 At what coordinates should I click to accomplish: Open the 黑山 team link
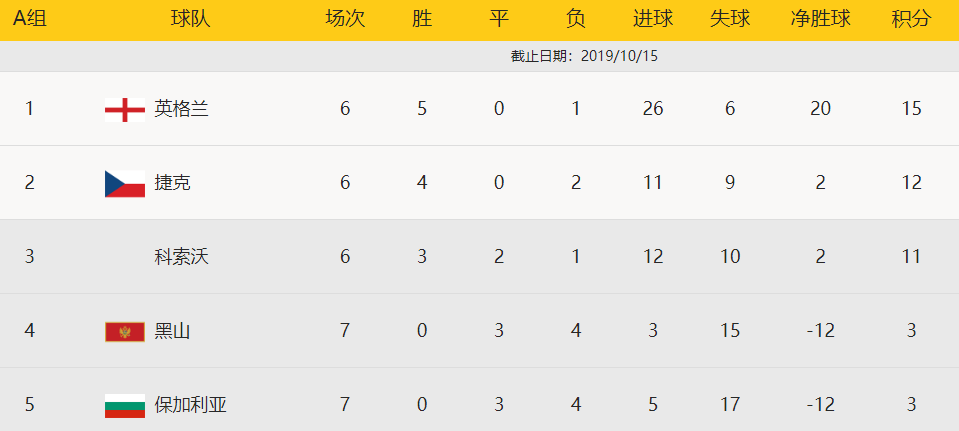point(172,331)
